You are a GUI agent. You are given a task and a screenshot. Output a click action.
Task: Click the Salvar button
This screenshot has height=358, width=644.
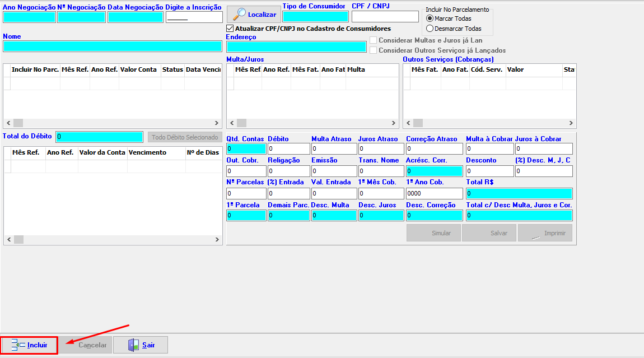pyautogui.click(x=489, y=233)
